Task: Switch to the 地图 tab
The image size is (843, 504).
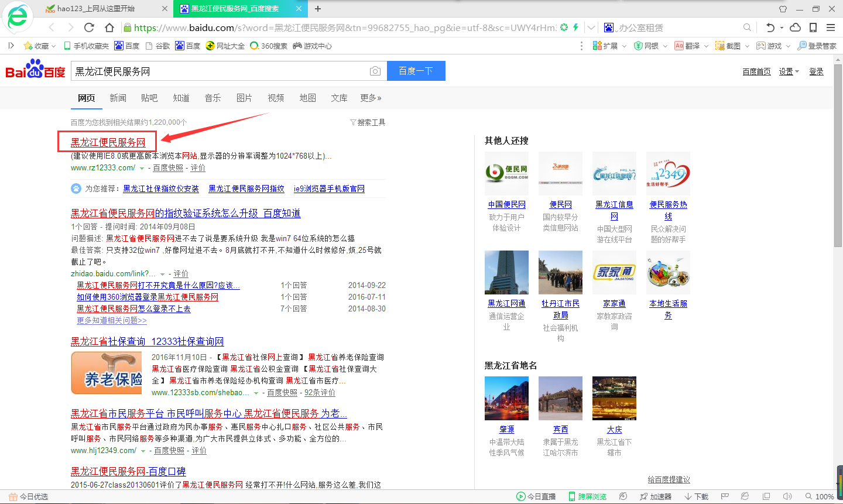Action: click(x=307, y=98)
